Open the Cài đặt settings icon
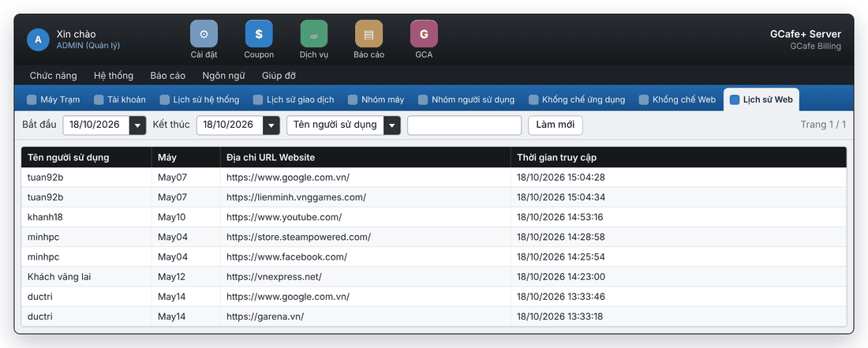This screenshot has width=868, height=348. coord(204,34)
